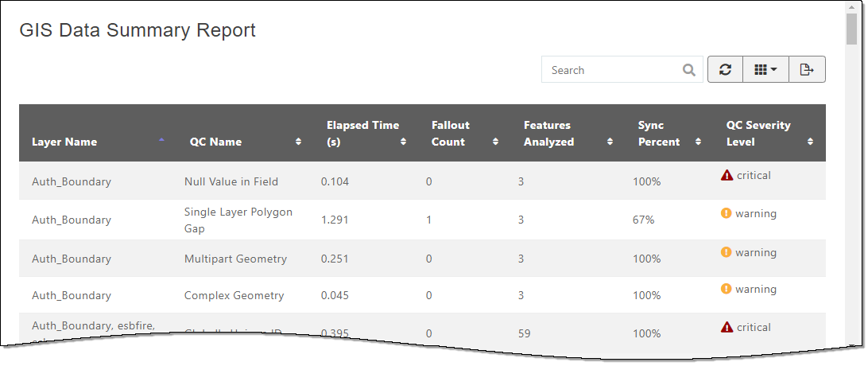Open the column visibility grid dropdown
Viewport: 868px width, 366px height.
click(765, 70)
